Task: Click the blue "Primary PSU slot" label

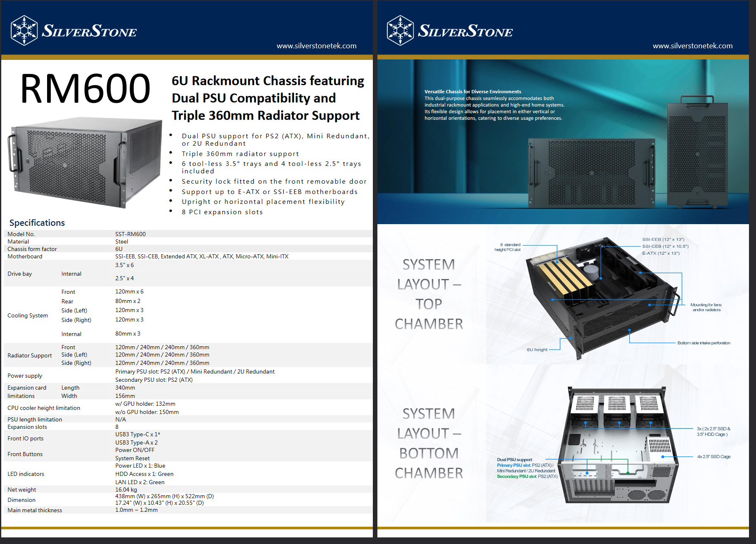Action: click(514, 465)
